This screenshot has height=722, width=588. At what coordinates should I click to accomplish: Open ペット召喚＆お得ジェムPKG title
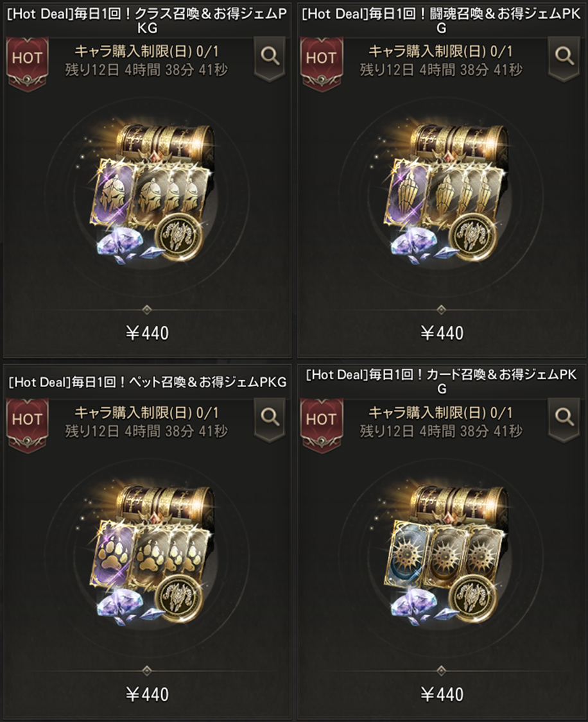click(x=148, y=382)
